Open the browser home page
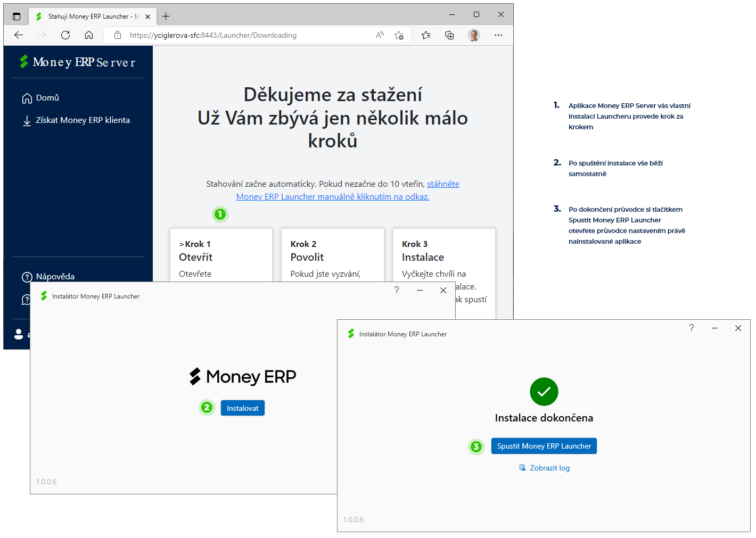The height and width of the screenshot is (538, 756). pyautogui.click(x=89, y=35)
